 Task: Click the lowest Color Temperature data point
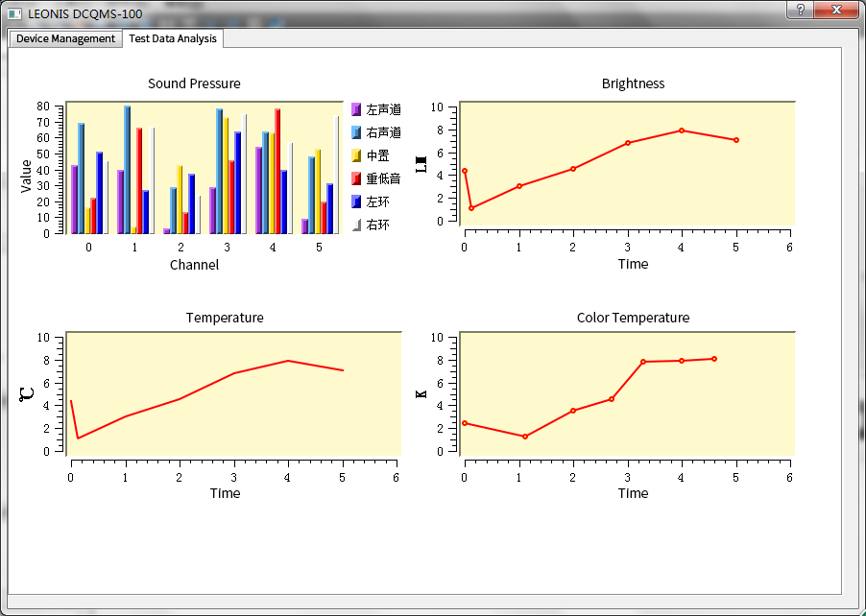(x=525, y=437)
